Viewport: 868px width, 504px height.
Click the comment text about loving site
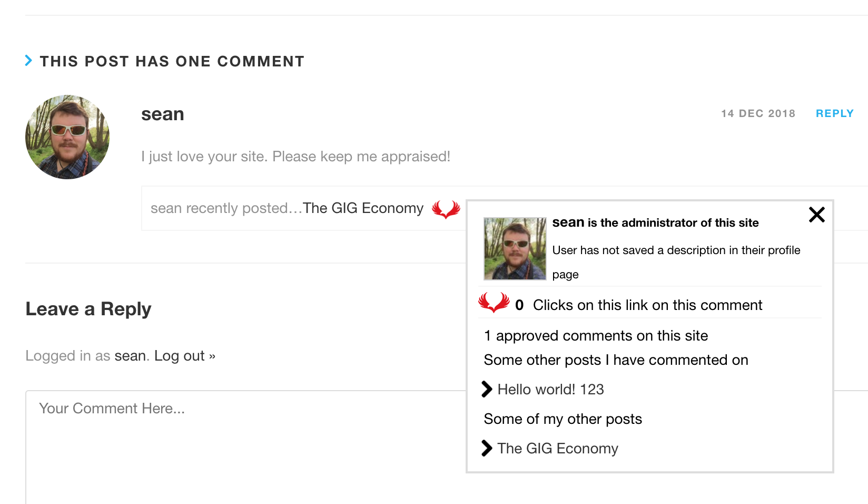pos(295,157)
